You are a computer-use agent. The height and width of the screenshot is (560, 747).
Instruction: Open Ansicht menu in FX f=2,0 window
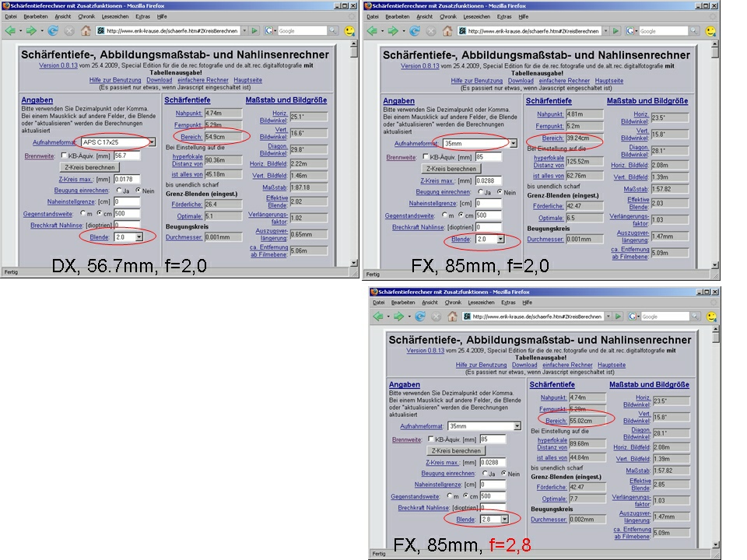tap(425, 16)
